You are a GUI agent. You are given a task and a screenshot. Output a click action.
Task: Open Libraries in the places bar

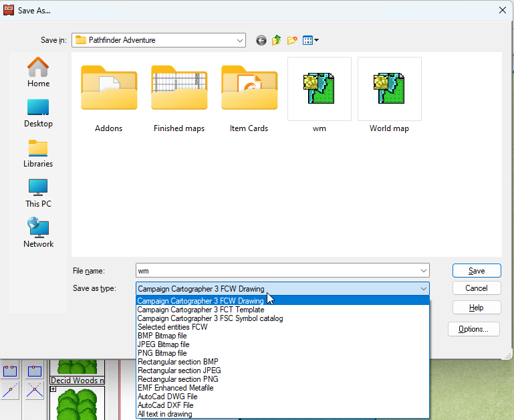tap(38, 152)
